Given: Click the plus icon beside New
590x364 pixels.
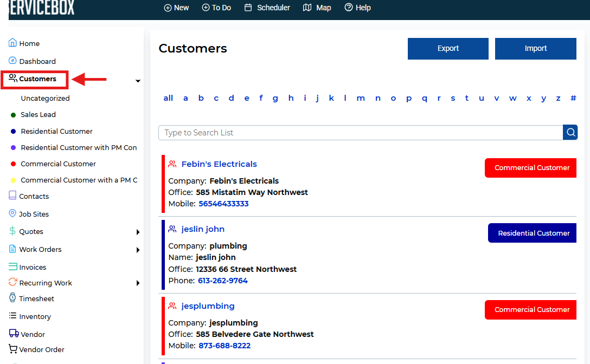Looking at the screenshot, I should (x=168, y=8).
